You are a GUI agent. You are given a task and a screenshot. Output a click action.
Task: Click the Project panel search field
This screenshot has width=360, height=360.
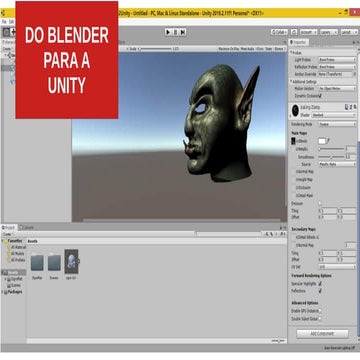(x=228, y=234)
